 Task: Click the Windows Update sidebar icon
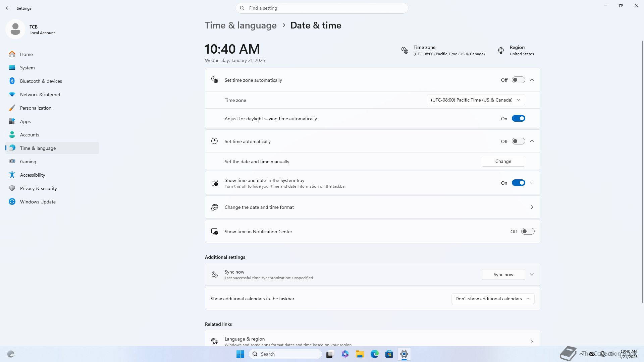point(12,202)
